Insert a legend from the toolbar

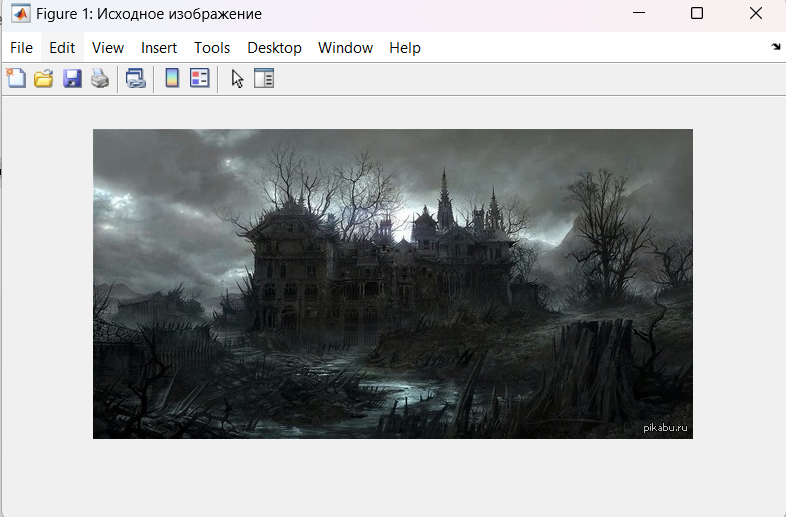coord(200,78)
